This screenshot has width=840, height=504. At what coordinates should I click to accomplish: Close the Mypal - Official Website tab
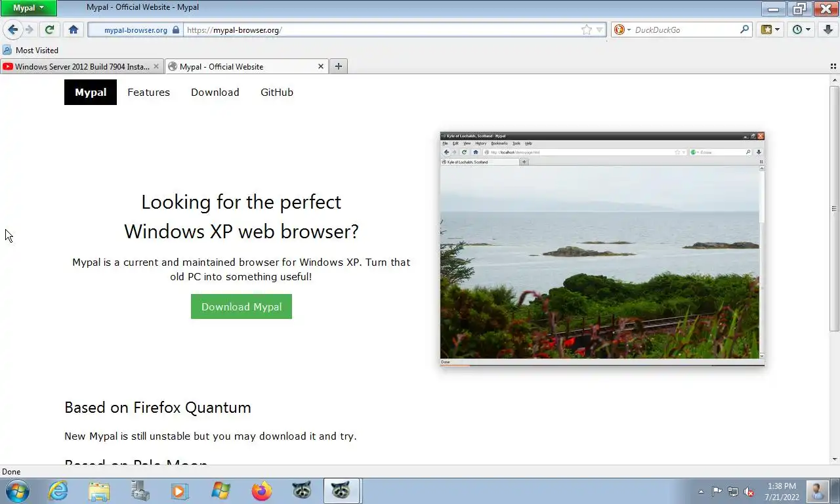click(x=321, y=66)
